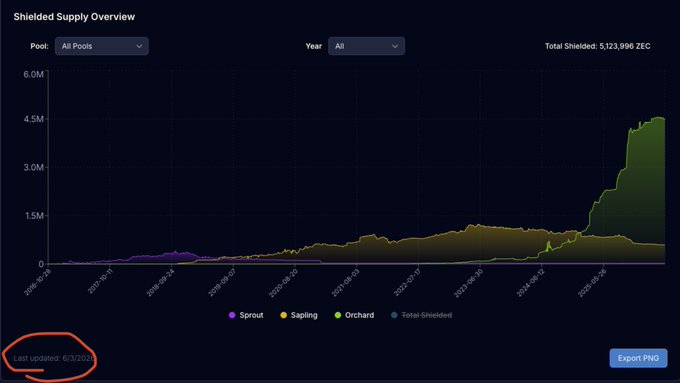Click the Pool: label
The height and width of the screenshot is (383, 680).
point(39,46)
